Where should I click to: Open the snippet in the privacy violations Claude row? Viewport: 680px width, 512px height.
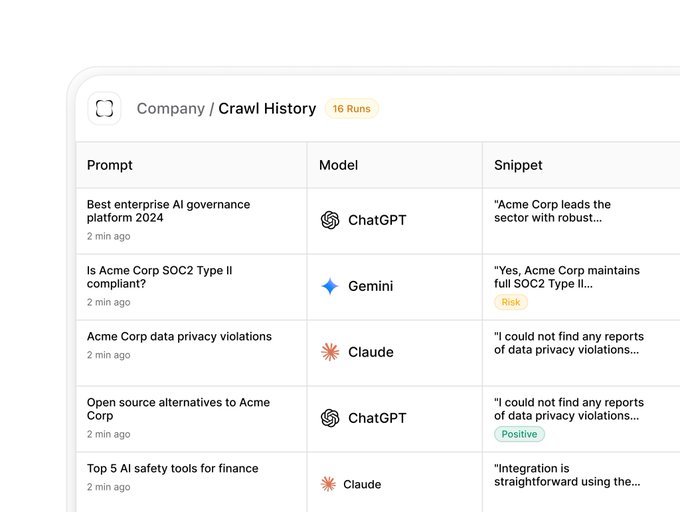569,343
